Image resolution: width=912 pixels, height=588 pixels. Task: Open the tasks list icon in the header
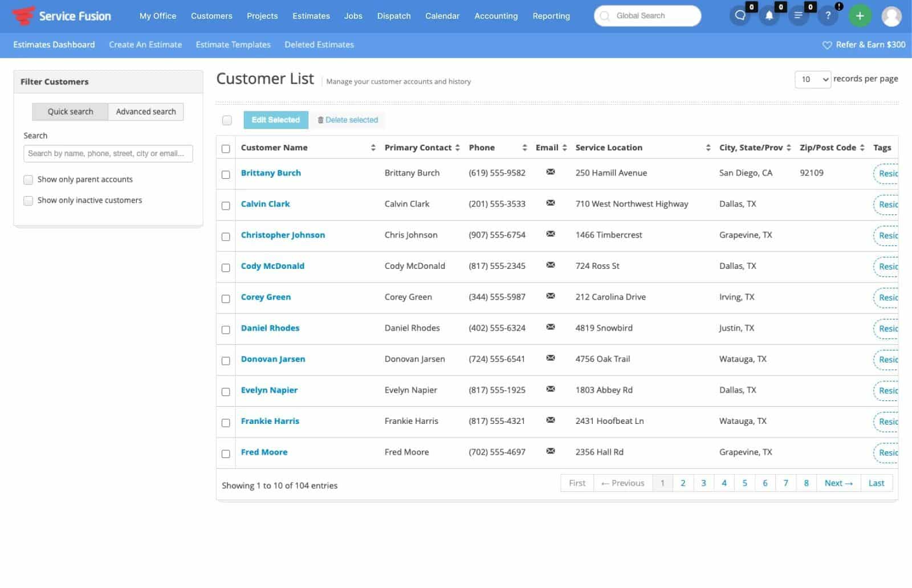click(x=799, y=15)
